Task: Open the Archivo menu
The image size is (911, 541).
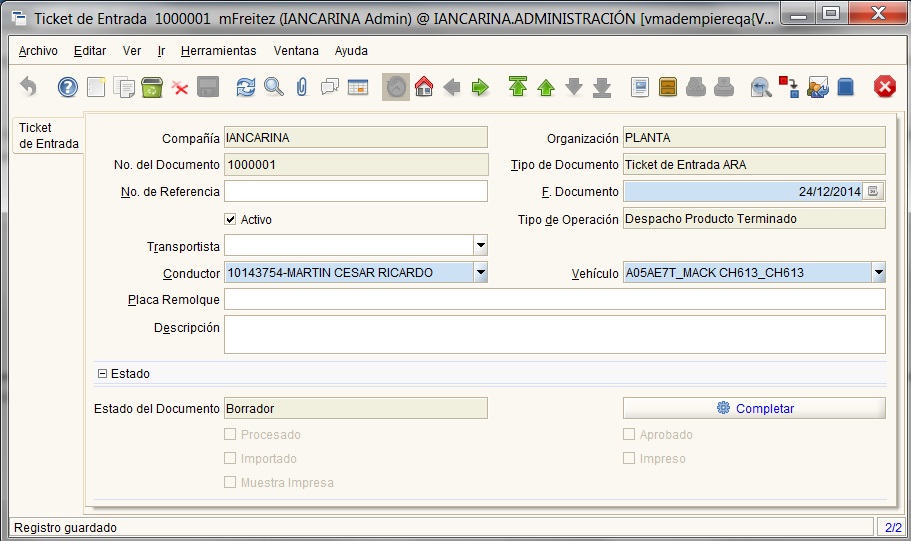Action: point(38,51)
